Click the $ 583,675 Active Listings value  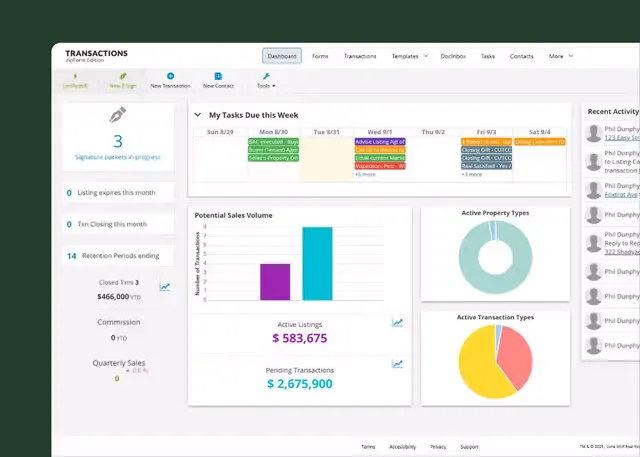point(300,338)
